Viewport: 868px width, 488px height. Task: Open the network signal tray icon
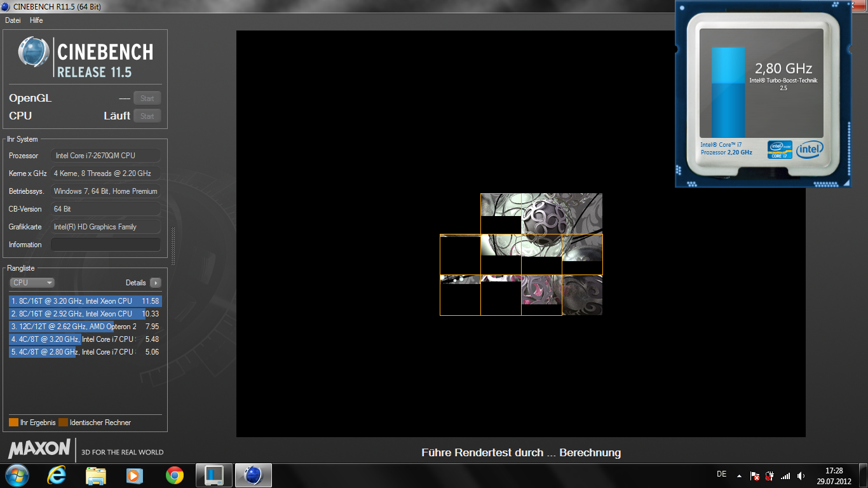(785, 475)
